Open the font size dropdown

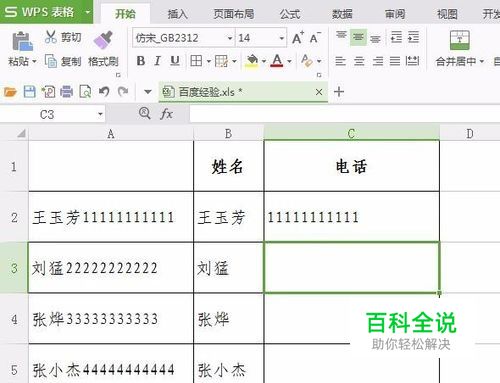click(282, 38)
